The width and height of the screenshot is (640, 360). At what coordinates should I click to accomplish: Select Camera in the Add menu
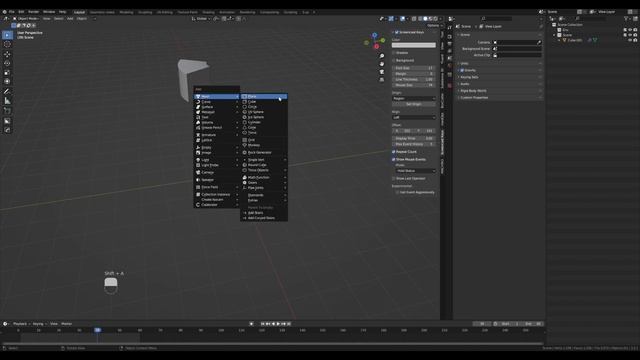(x=217, y=172)
